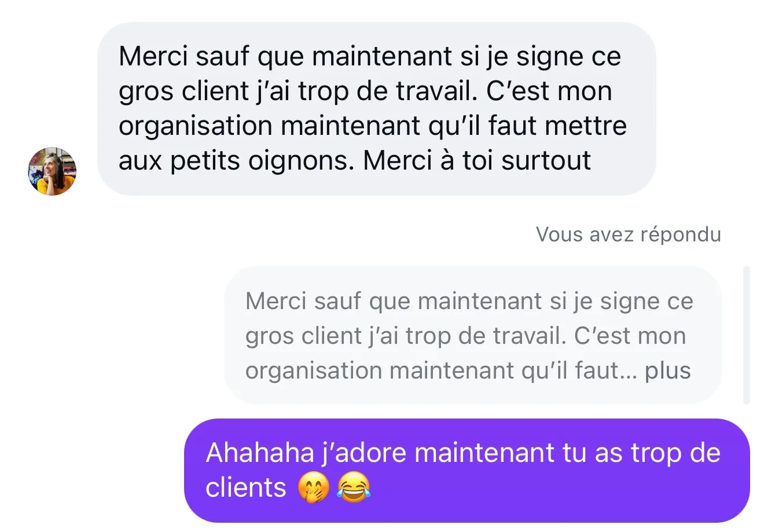The width and height of the screenshot is (764, 532).
Task: Click the word "Ahahaha" in purple bubble
Action: coord(260,453)
